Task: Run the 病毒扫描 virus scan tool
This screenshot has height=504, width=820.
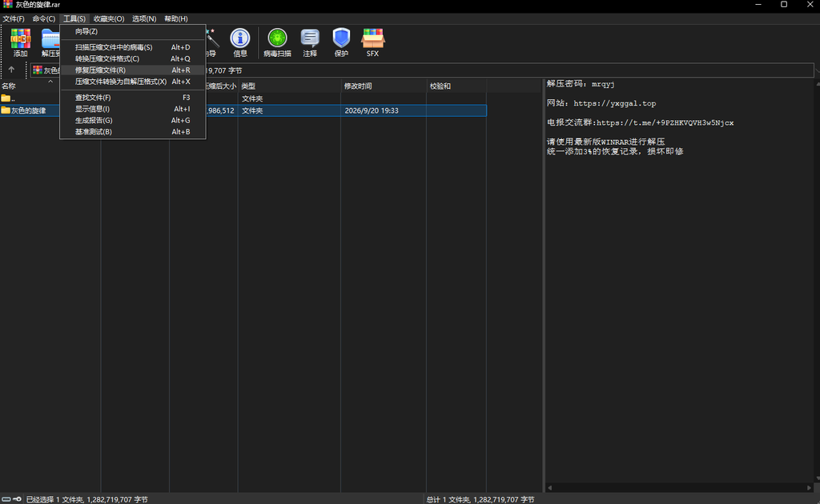Action: coord(277,42)
